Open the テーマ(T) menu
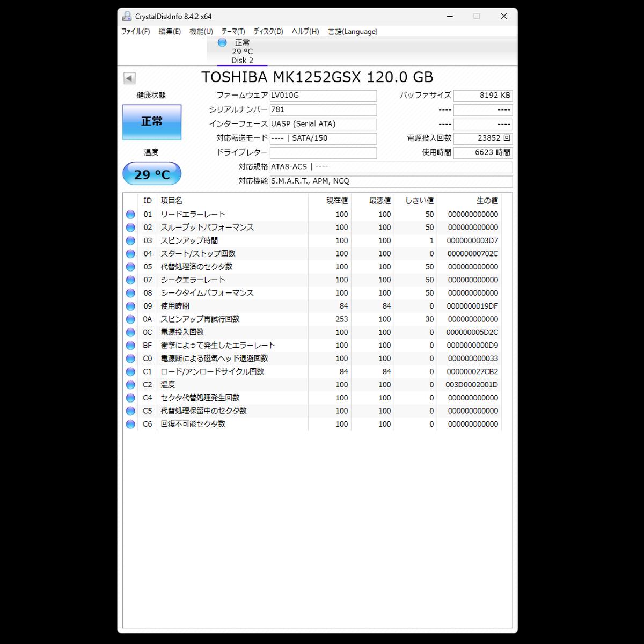644x644 pixels. (233, 32)
